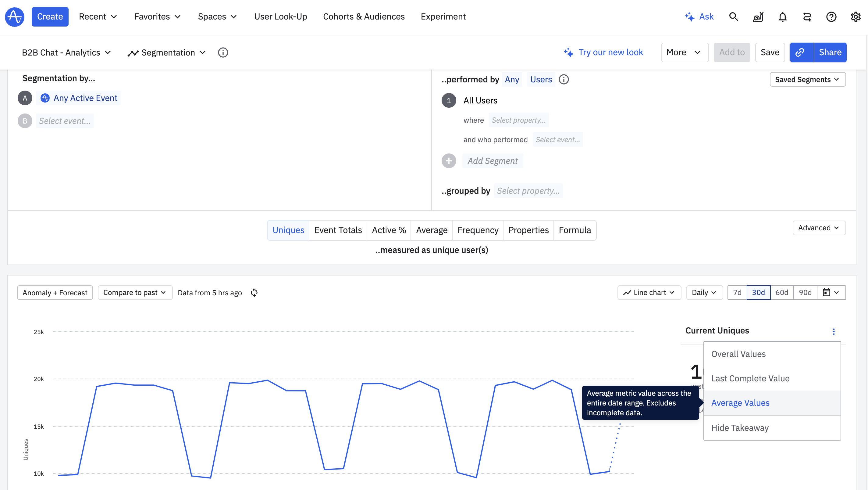Open notifications bell icon
Screen dimensions: 868x490
[782, 16]
